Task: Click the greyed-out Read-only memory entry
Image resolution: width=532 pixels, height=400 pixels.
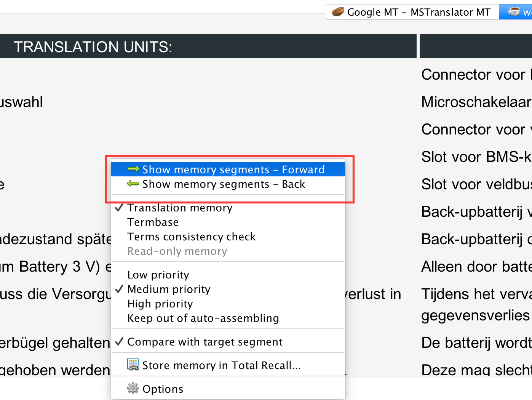Action: point(177,251)
